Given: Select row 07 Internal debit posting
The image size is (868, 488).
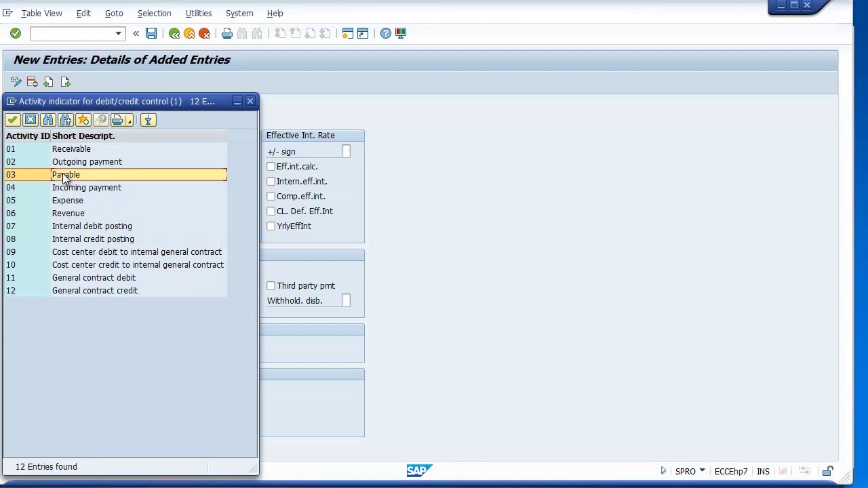Looking at the screenshot, I should click(116, 226).
